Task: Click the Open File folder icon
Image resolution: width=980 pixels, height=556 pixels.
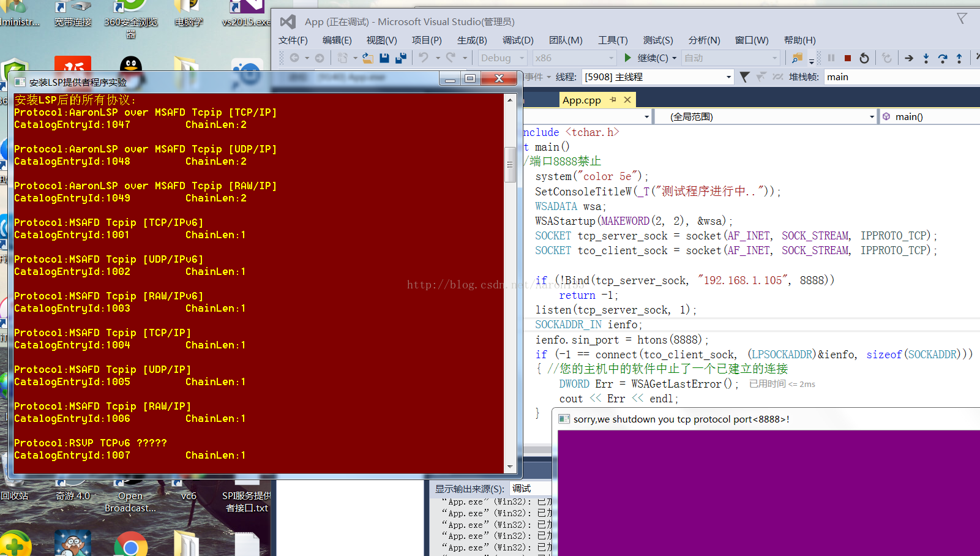Action: click(x=367, y=58)
